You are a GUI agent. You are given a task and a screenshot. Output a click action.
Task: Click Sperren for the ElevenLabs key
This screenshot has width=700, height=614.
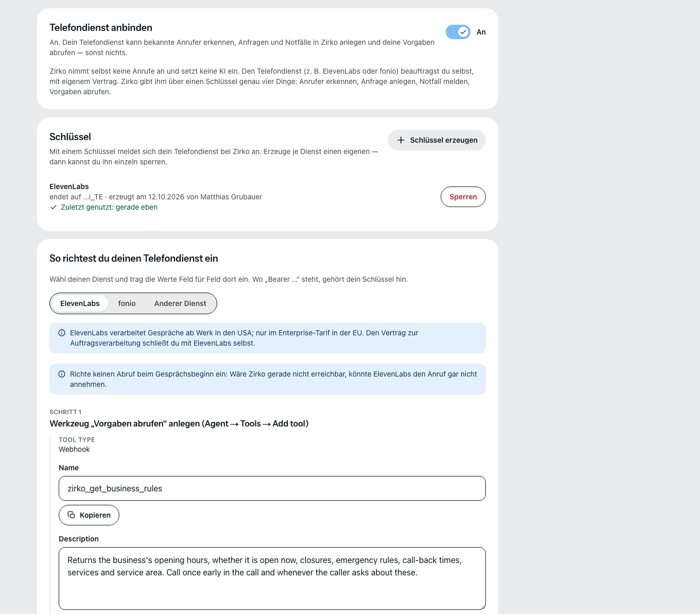[x=463, y=197]
